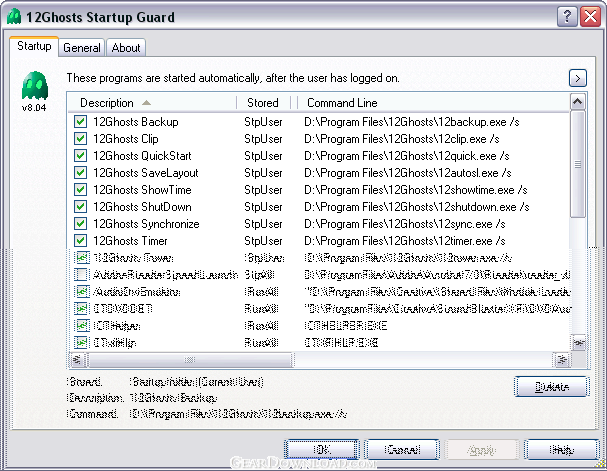Click the horizontal scroll left arrow
607x471 pixels.
click(x=77, y=360)
